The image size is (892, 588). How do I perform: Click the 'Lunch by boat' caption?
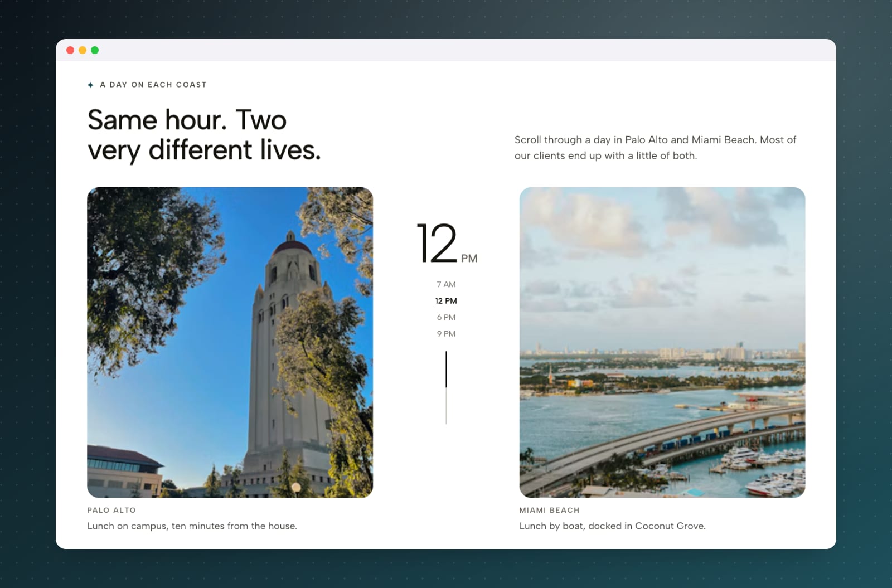[612, 526]
